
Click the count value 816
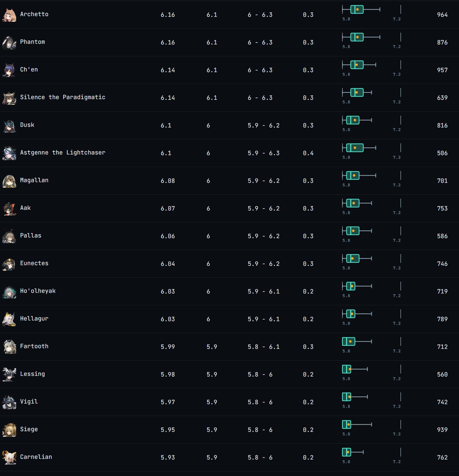(442, 126)
